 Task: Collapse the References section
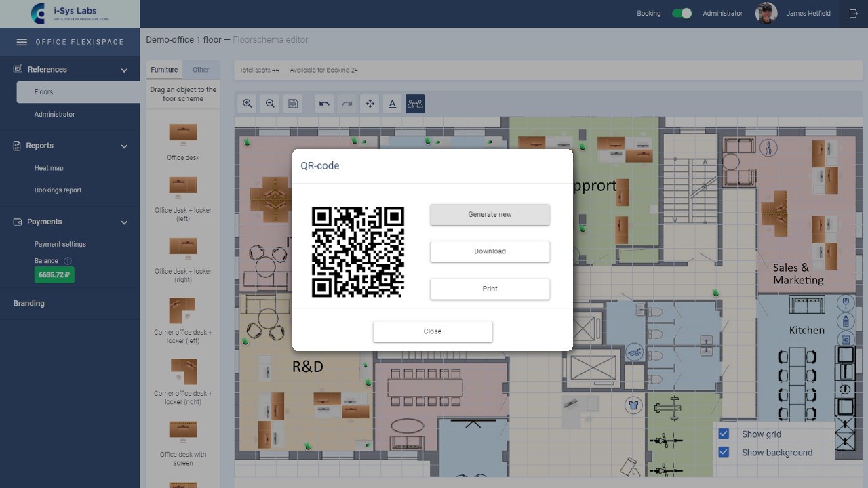click(x=124, y=70)
